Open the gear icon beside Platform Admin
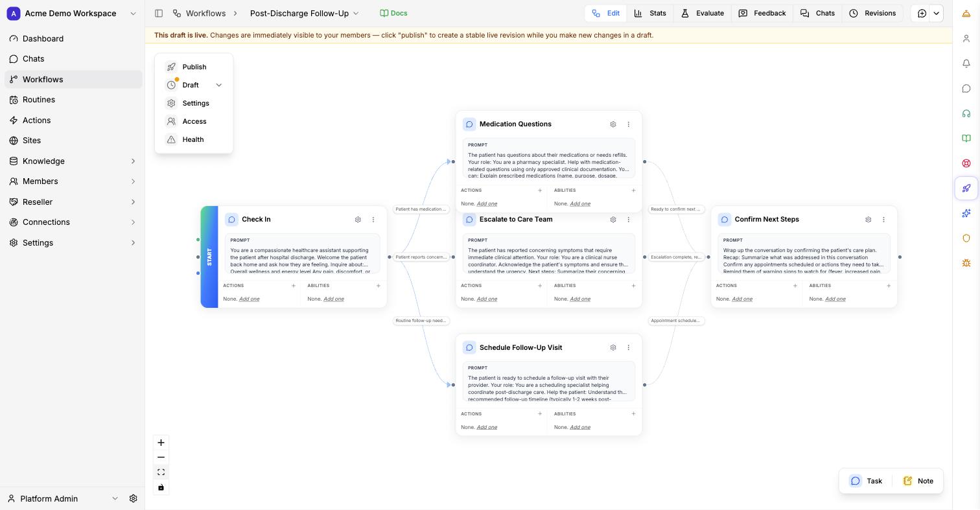 click(x=133, y=499)
